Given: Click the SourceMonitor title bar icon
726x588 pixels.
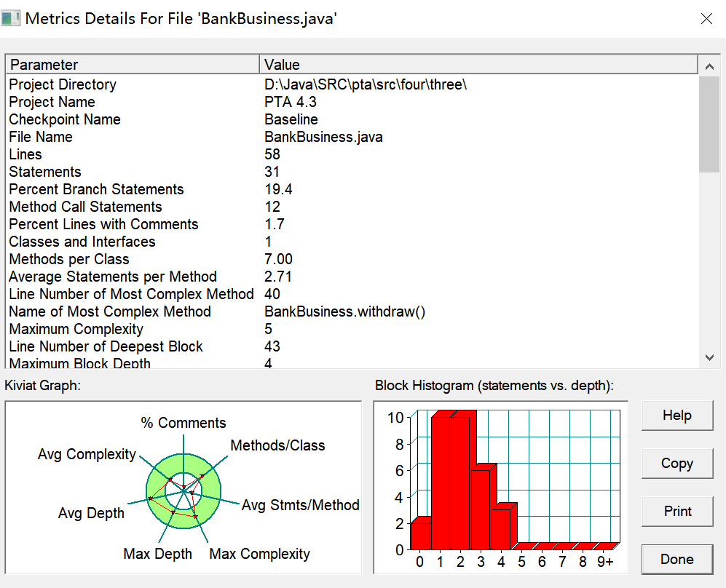Looking at the screenshot, I should point(11,18).
